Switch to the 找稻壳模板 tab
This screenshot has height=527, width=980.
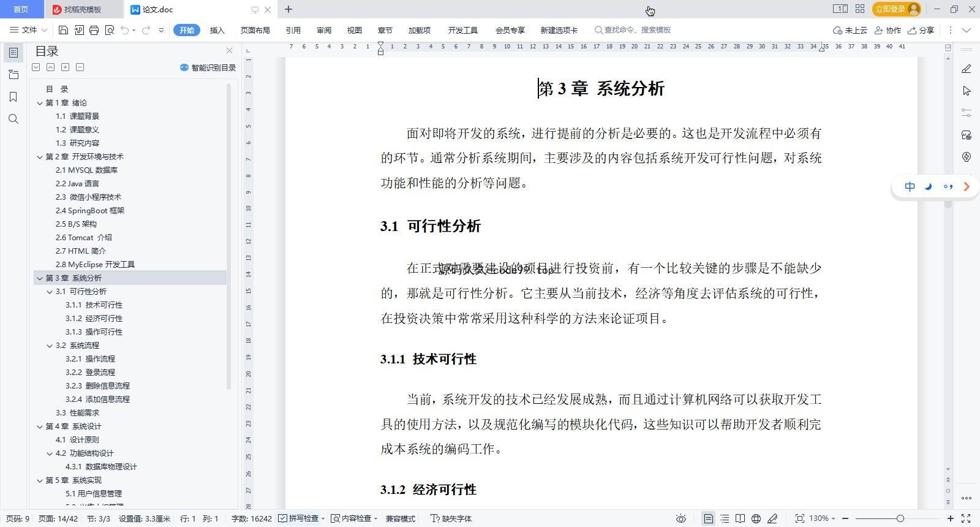pyautogui.click(x=82, y=9)
